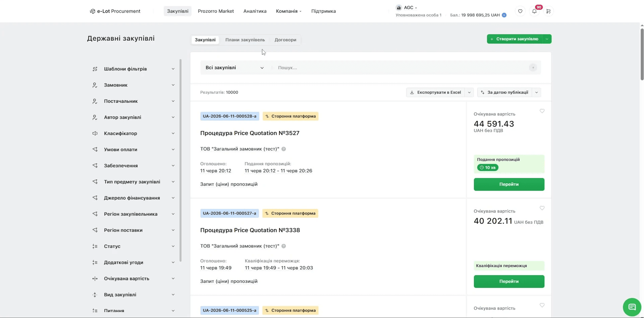The image size is (644, 318).
Task: Expand the Класифікатор filter section
Action: coord(173,133)
